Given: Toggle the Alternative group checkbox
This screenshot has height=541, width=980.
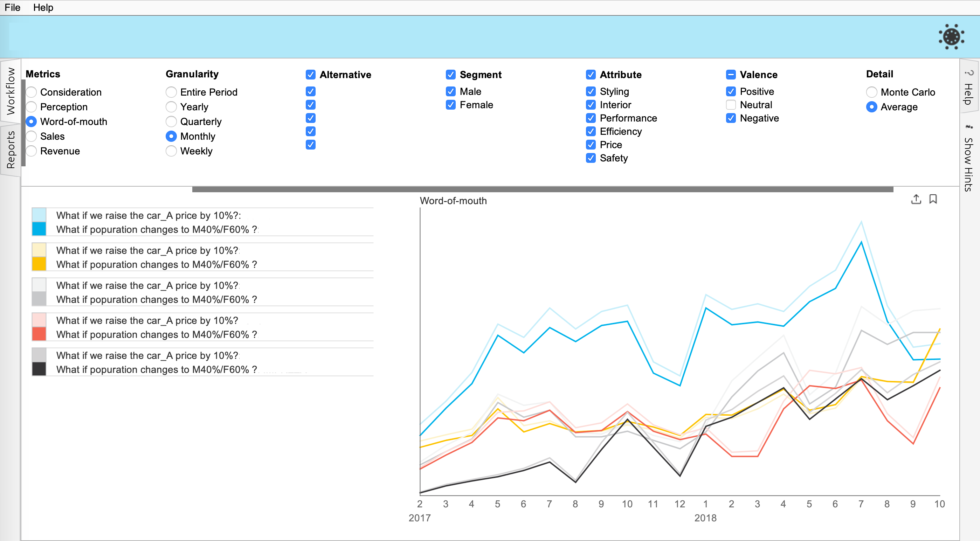Looking at the screenshot, I should pyautogui.click(x=310, y=75).
